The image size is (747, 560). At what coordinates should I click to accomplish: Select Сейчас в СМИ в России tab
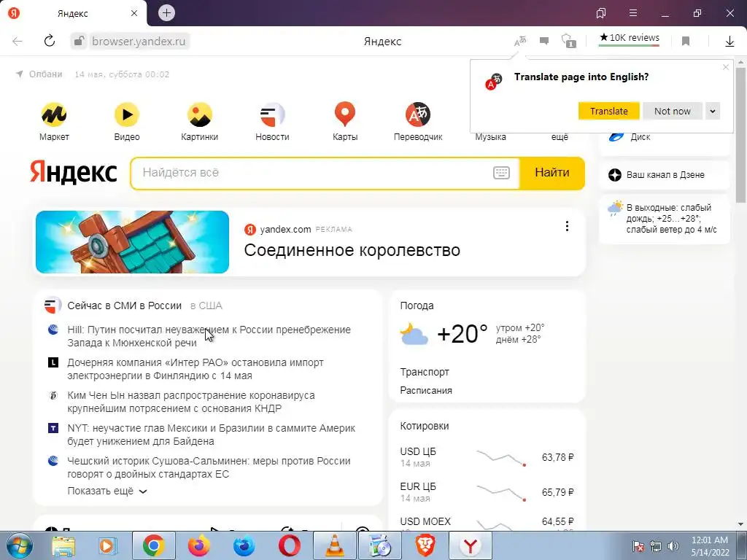point(124,306)
